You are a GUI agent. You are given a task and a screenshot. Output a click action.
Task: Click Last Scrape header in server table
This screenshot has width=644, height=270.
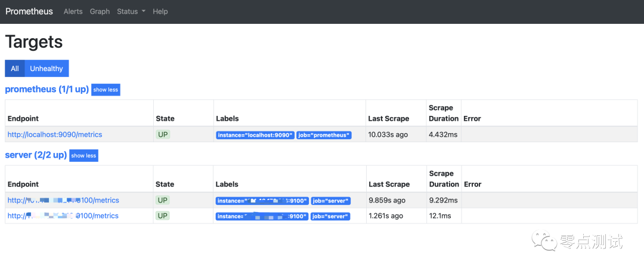point(389,185)
